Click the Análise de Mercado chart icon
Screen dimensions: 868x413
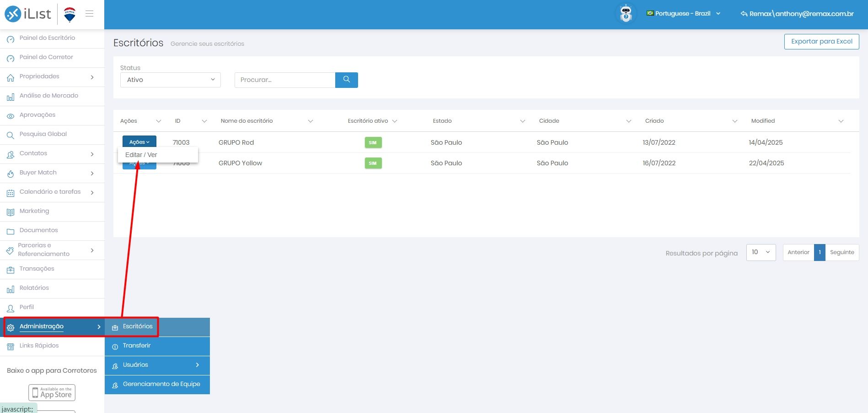(11, 97)
